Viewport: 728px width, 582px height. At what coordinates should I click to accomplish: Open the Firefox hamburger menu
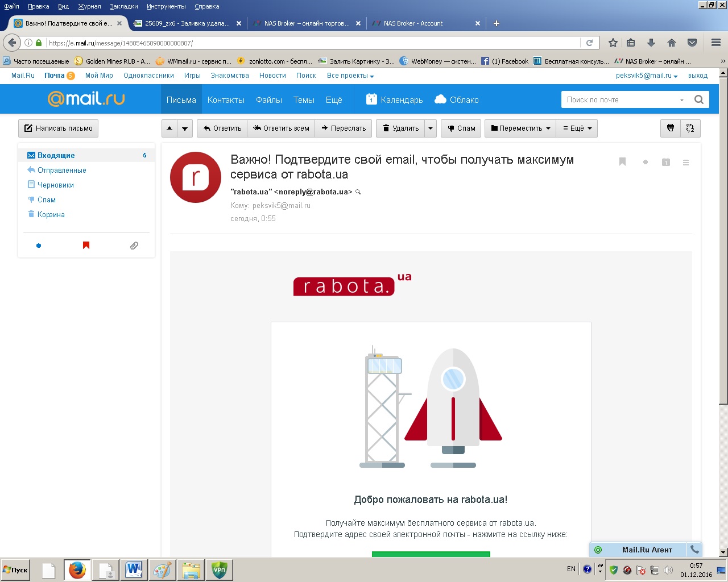point(716,43)
